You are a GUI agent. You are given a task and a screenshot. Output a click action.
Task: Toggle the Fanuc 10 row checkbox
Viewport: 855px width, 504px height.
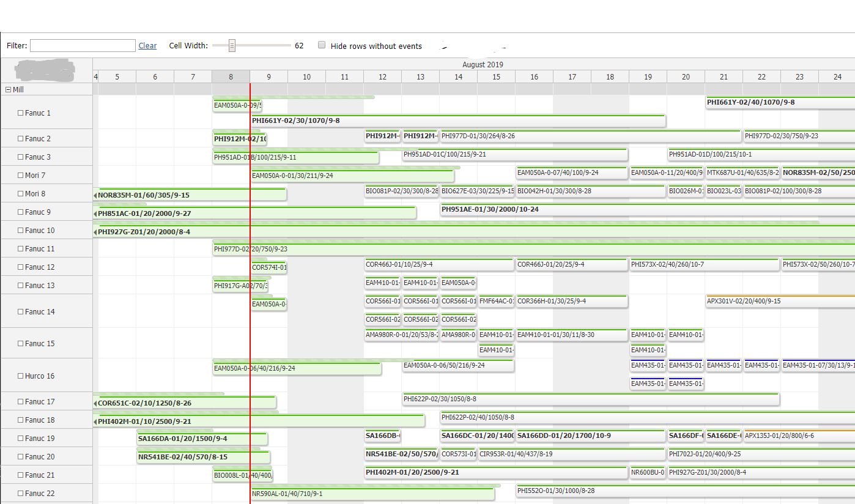pyautogui.click(x=20, y=231)
